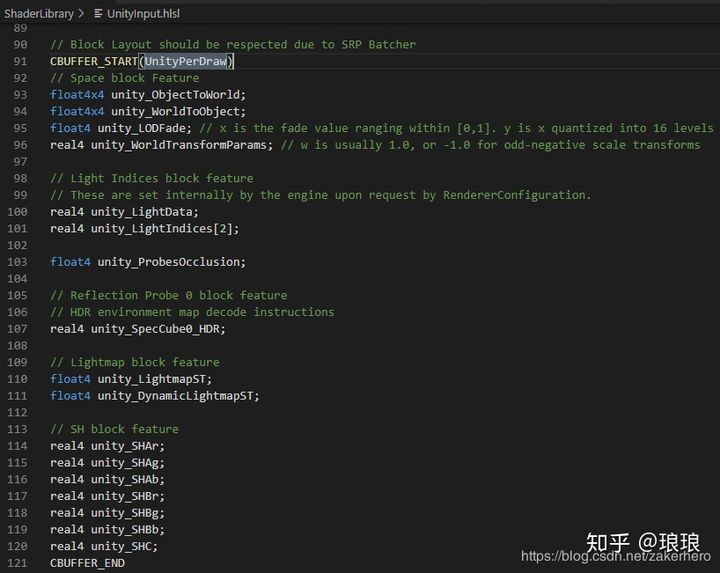Open the UnityInput.hlsl breadcrumb item

(x=143, y=14)
